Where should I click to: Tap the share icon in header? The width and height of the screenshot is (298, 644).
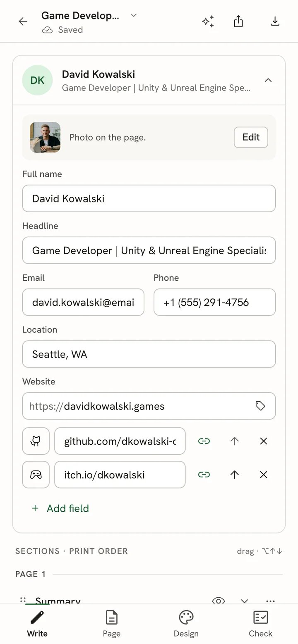[238, 21]
